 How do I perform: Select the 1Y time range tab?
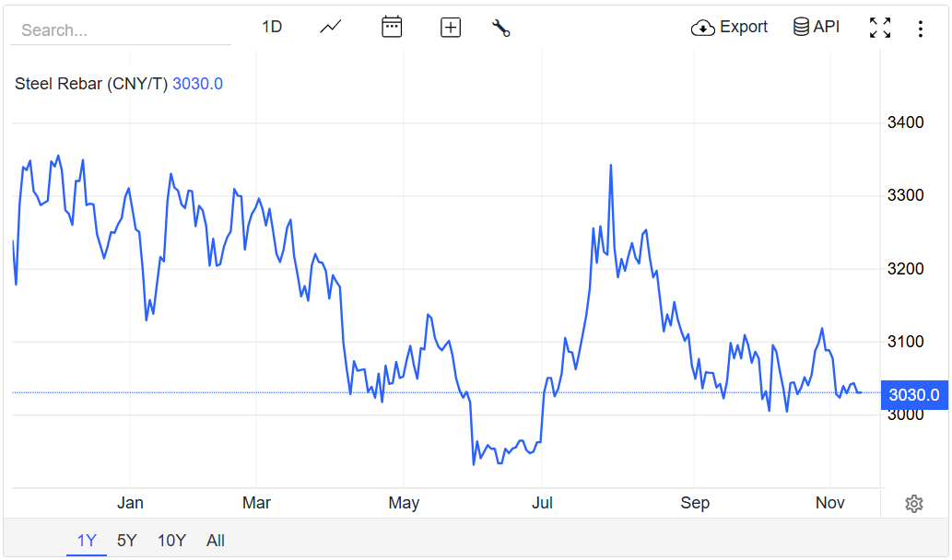87,541
